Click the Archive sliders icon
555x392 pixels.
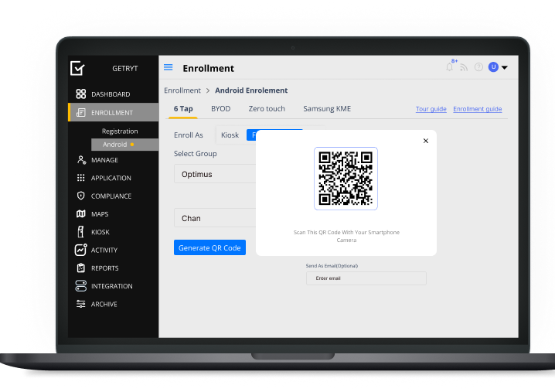click(x=80, y=304)
